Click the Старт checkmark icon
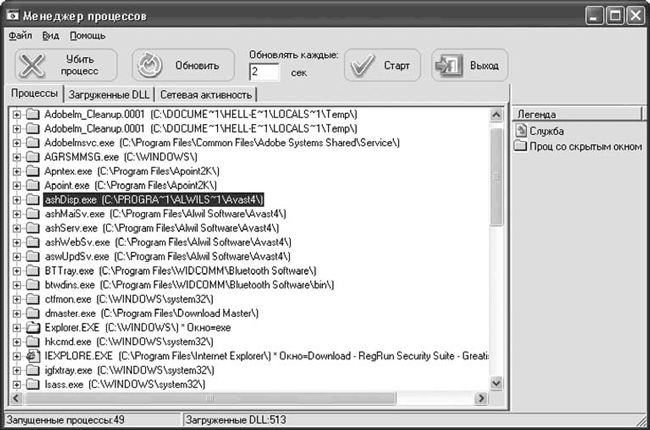650x430 pixels. 362,66
